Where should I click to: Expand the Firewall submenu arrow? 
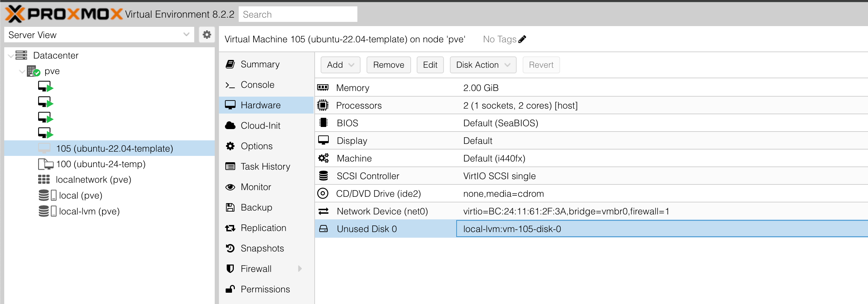tap(300, 269)
